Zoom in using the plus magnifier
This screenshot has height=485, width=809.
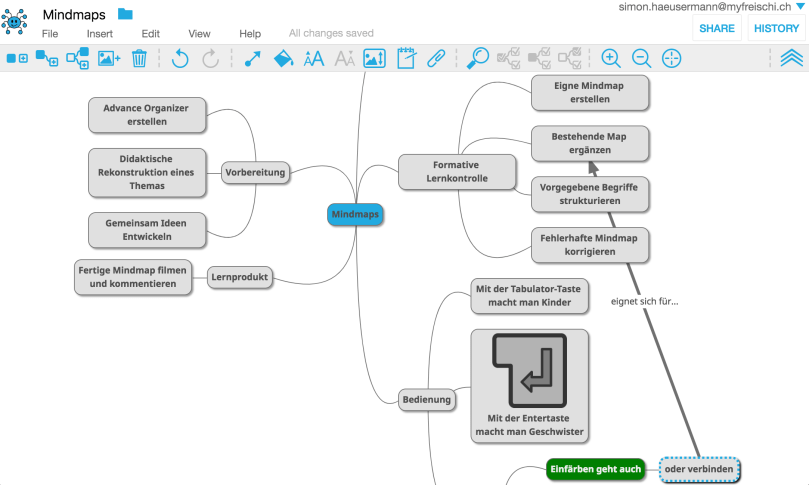[x=611, y=59]
